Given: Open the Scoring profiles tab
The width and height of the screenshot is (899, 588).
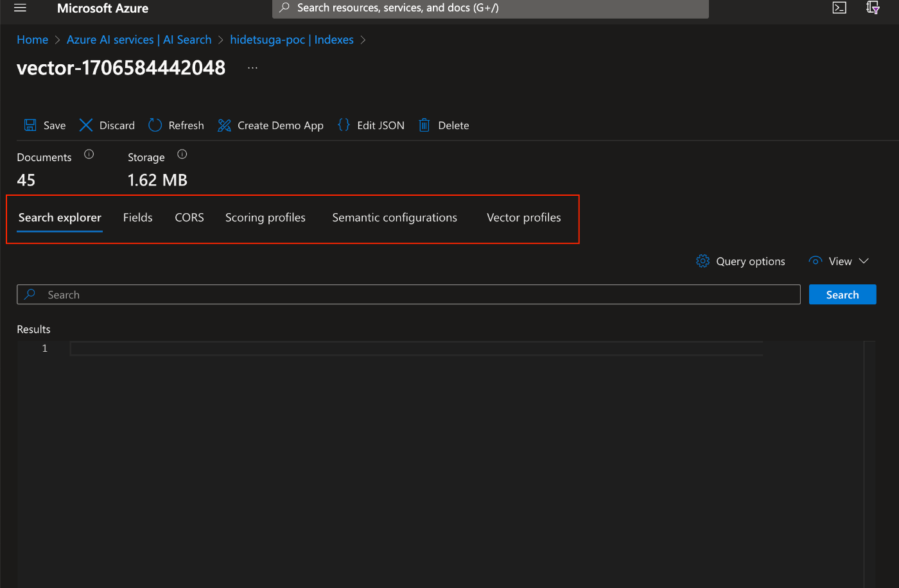Looking at the screenshot, I should (x=265, y=218).
